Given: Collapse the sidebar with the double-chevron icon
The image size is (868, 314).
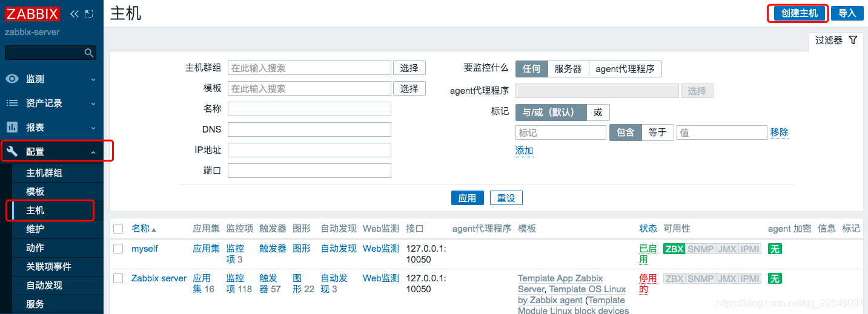Looking at the screenshot, I should tap(75, 13).
